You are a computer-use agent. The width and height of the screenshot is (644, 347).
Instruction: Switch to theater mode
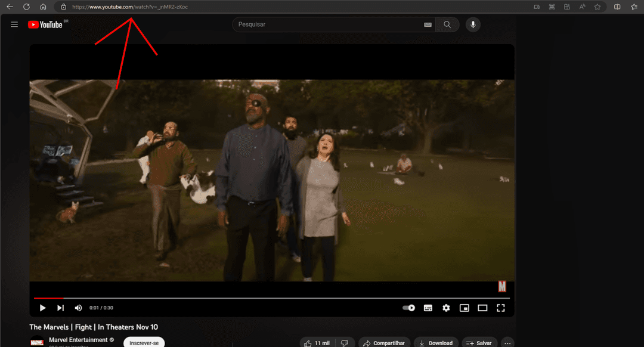point(482,308)
